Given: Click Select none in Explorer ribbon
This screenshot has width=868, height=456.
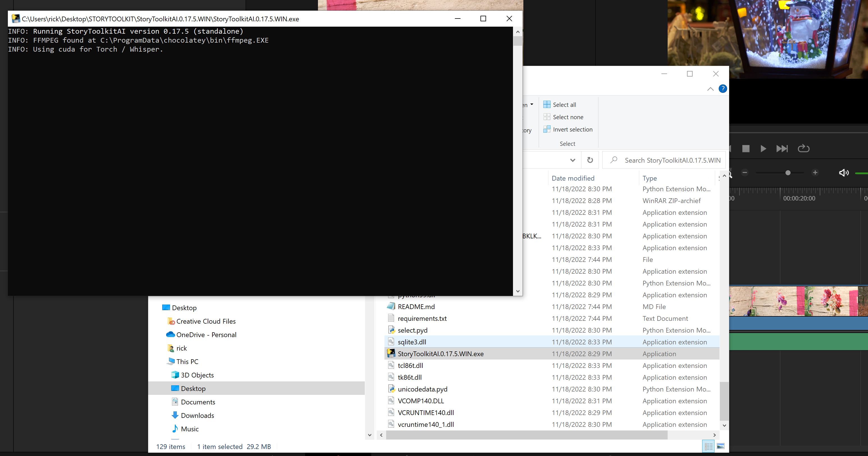Looking at the screenshot, I should click(x=564, y=117).
